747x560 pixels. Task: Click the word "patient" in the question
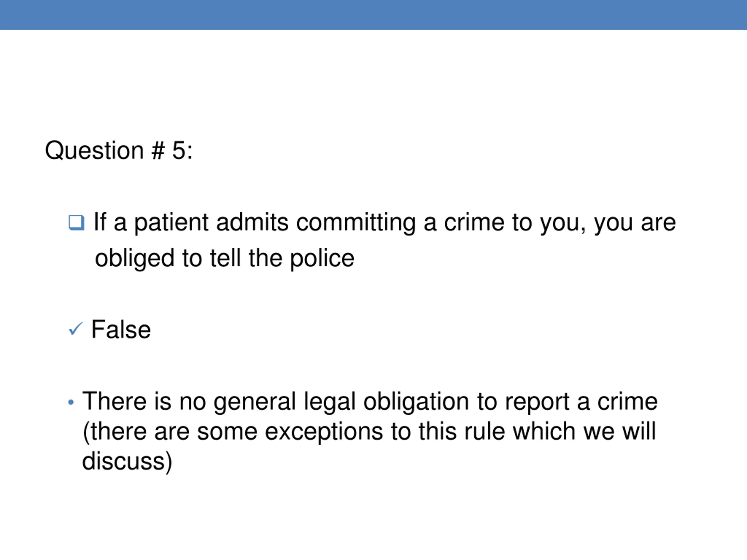[171, 223]
